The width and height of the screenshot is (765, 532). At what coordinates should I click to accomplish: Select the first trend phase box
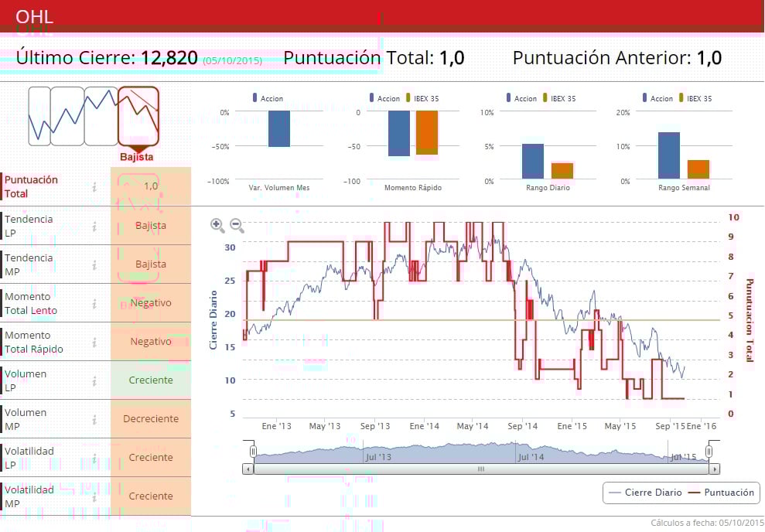pos(39,116)
